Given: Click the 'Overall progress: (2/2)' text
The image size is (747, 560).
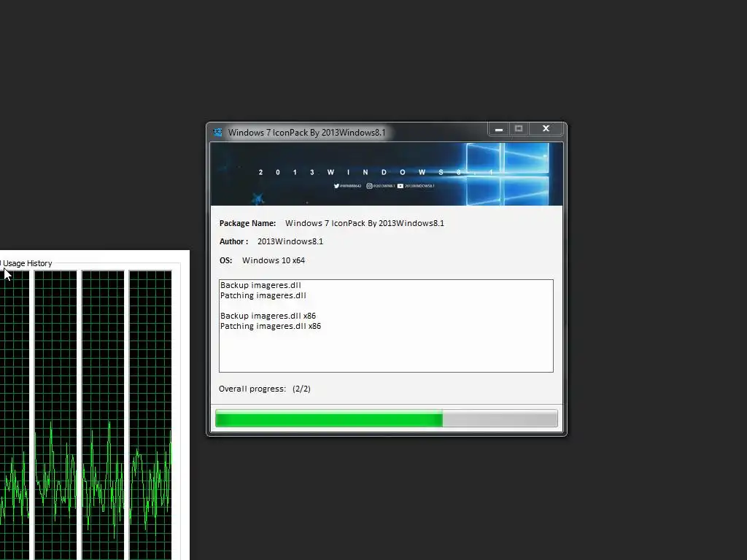Looking at the screenshot, I should click(x=264, y=389).
